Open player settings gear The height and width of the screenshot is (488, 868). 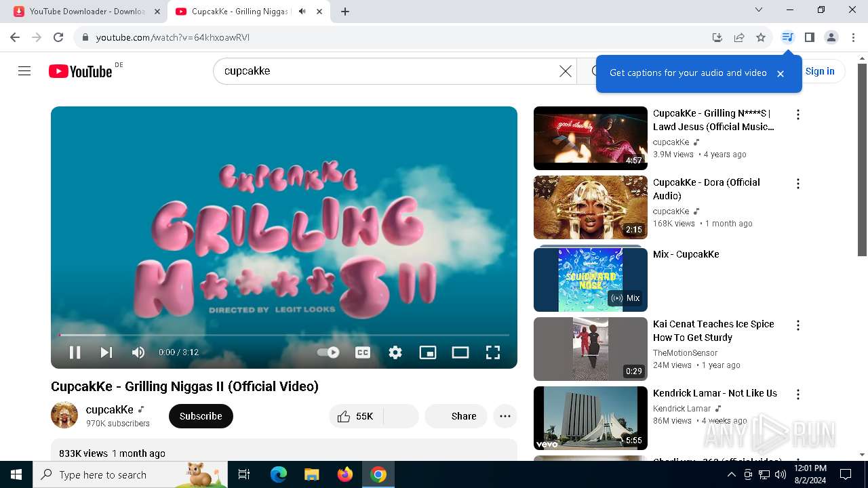coord(395,352)
